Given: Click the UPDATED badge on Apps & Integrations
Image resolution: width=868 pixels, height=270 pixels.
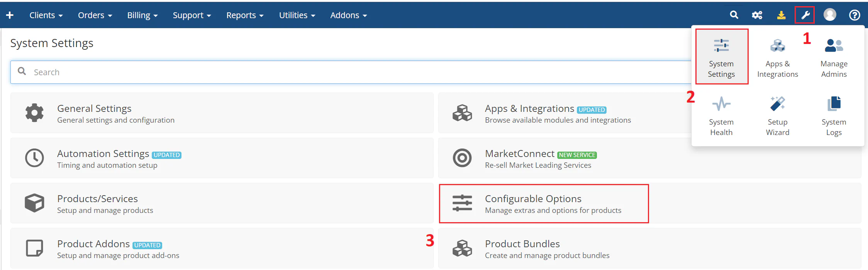Looking at the screenshot, I should 592,110.
